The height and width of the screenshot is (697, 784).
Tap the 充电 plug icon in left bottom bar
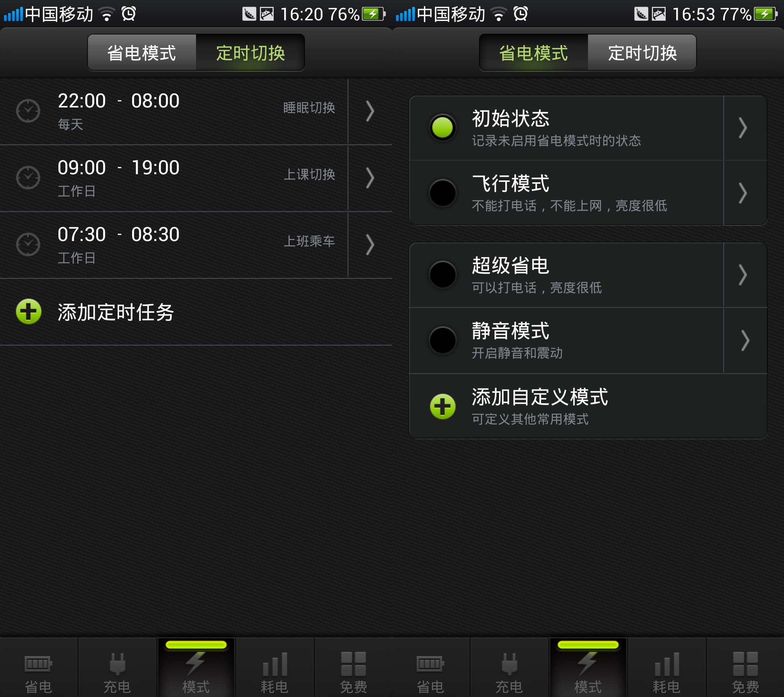(117, 664)
